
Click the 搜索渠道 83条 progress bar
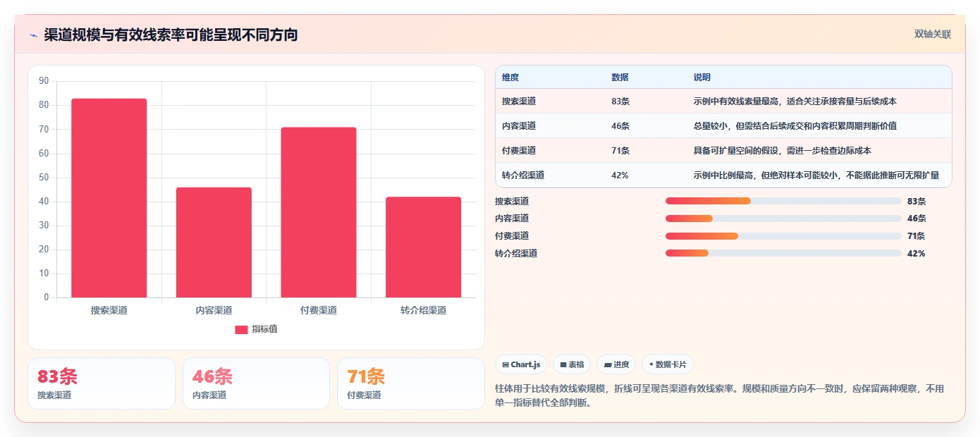pyautogui.click(x=783, y=201)
